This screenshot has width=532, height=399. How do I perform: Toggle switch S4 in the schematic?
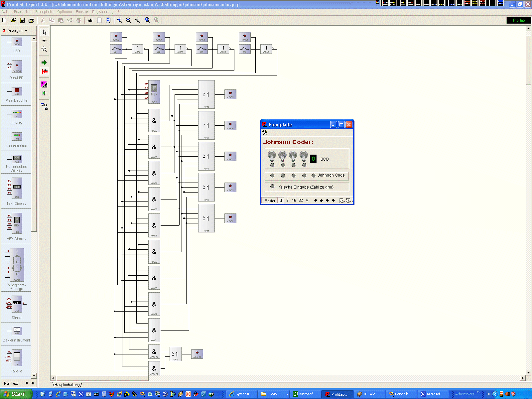click(x=245, y=49)
